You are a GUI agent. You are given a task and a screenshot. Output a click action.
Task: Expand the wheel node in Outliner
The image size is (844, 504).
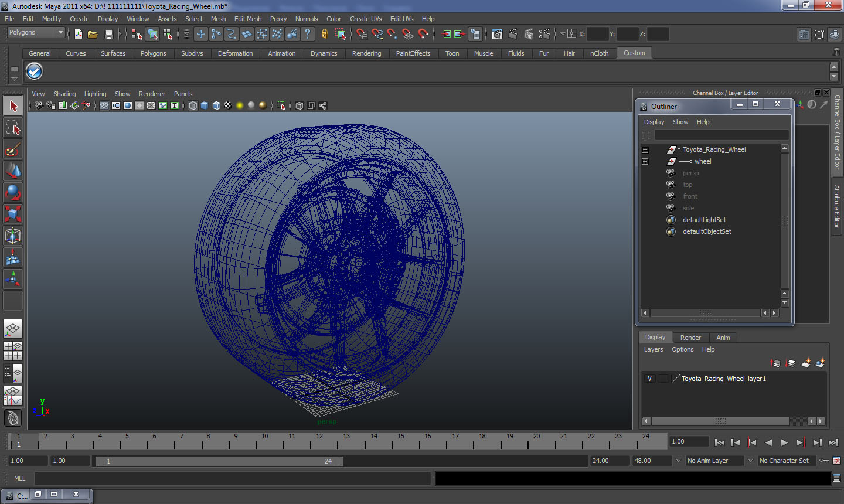pos(645,161)
